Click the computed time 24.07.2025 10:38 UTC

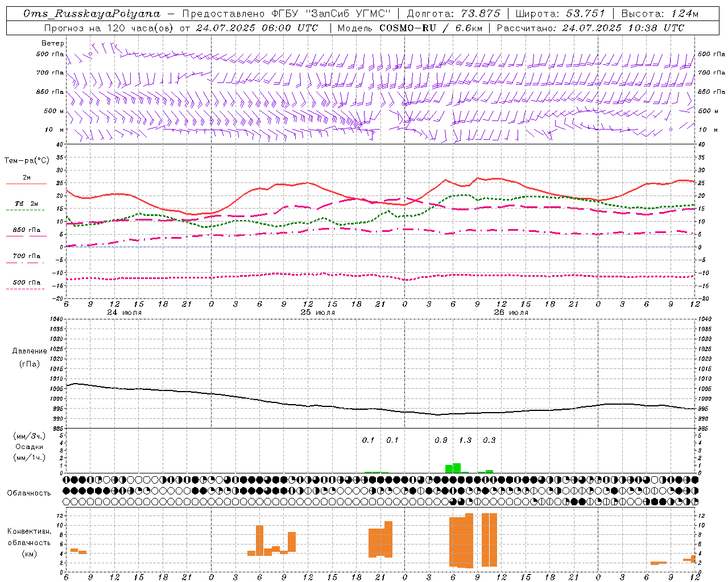(x=623, y=28)
